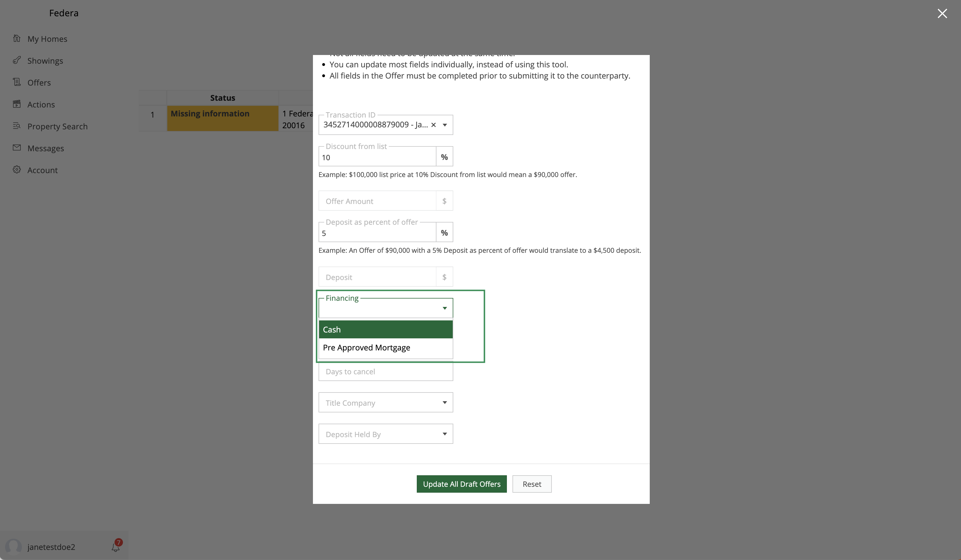Image resolution: width=961 pixels, height=560 pixels.
Task: Click the Messages envelope icon
Action: [17, 148]
